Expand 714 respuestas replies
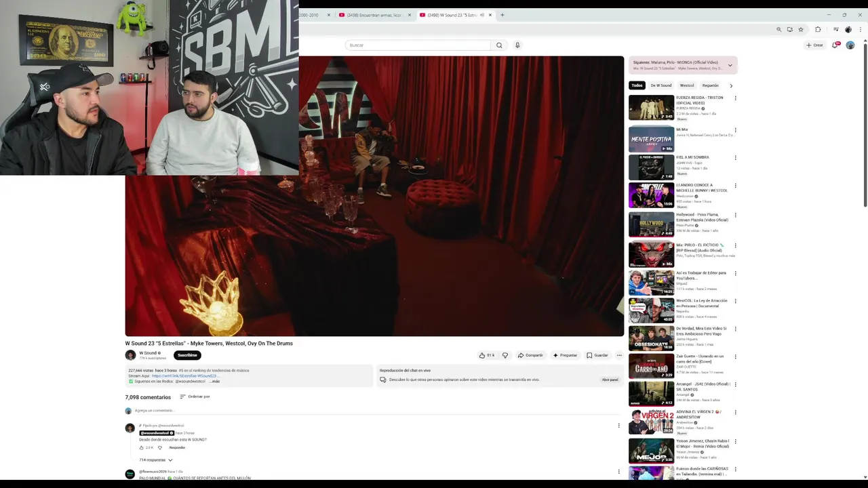 tap(156, 460)
